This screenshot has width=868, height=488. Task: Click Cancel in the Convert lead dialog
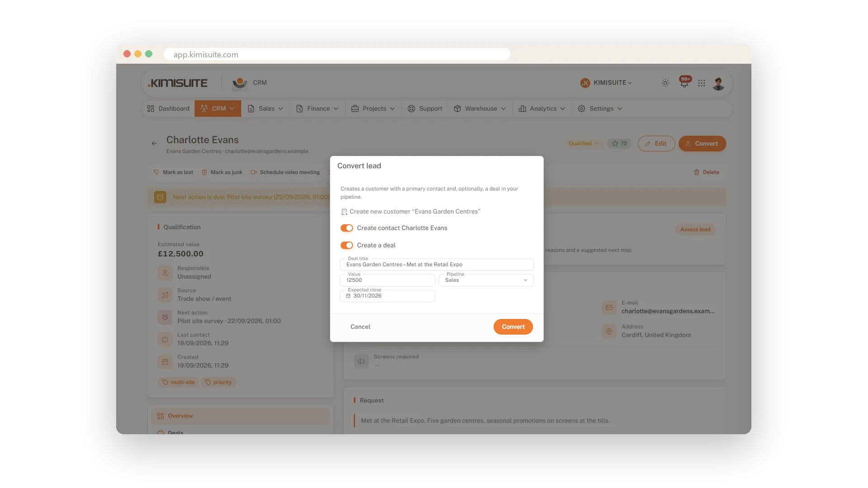click(x=360, y=327)
